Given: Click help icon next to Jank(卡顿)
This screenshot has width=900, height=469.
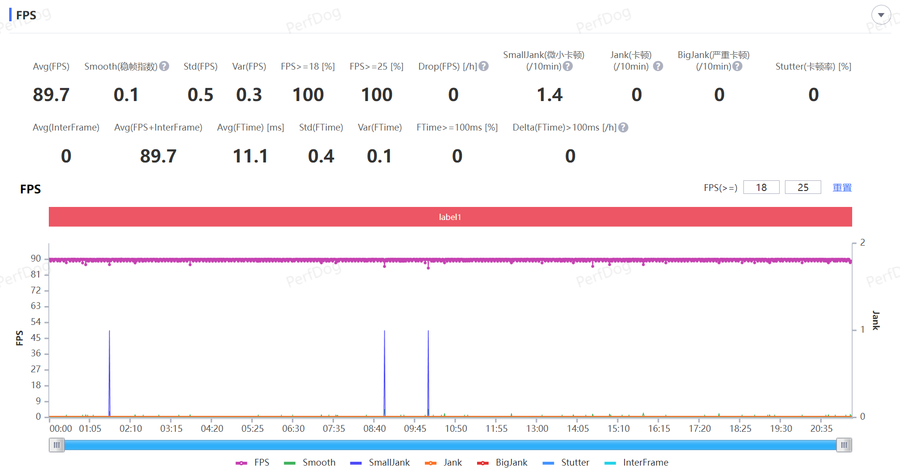Looking at the screenshot, I should coord(657,67).
